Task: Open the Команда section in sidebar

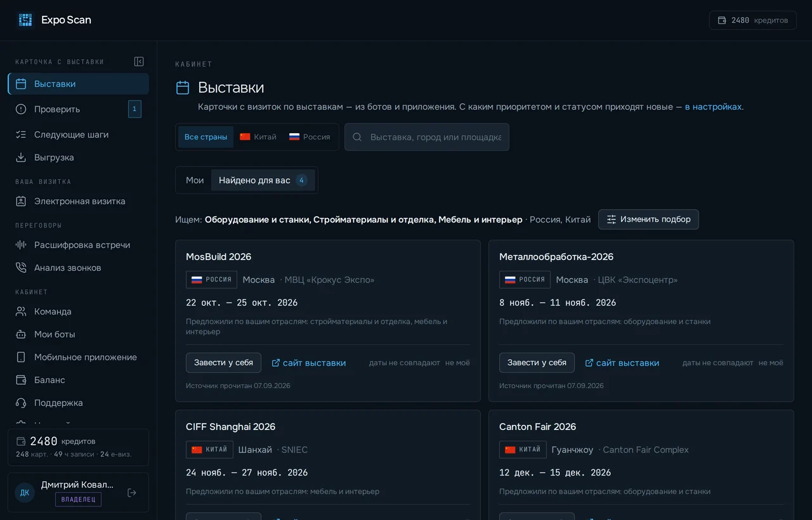Action: [x=79, y=311]
